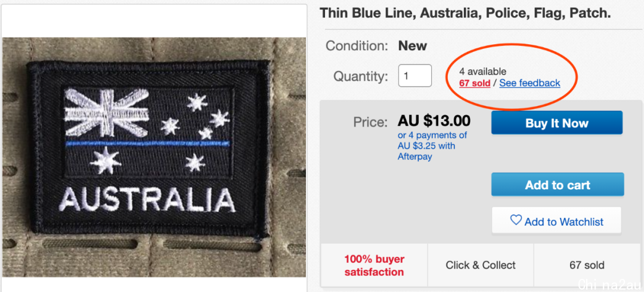This screenshot has width=644, height=292.
Task: Open the See feedback link
Action: [x=530, y=83]
